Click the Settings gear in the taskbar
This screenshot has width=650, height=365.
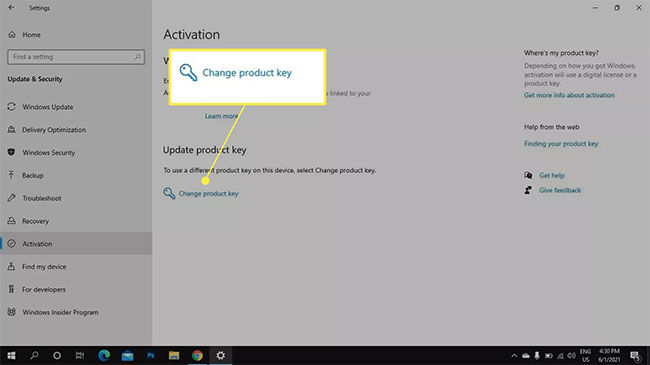pos(221,355)
